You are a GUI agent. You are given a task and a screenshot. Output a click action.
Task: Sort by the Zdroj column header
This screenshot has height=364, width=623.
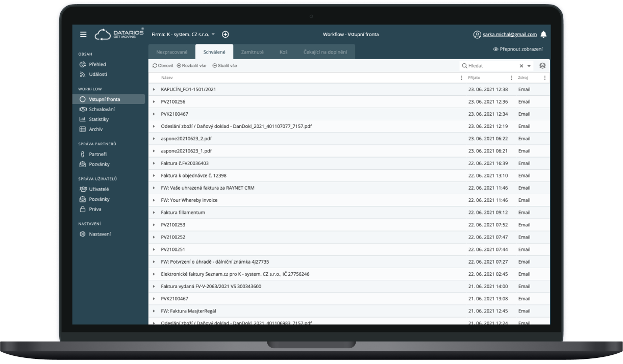(x=524, y=77)
